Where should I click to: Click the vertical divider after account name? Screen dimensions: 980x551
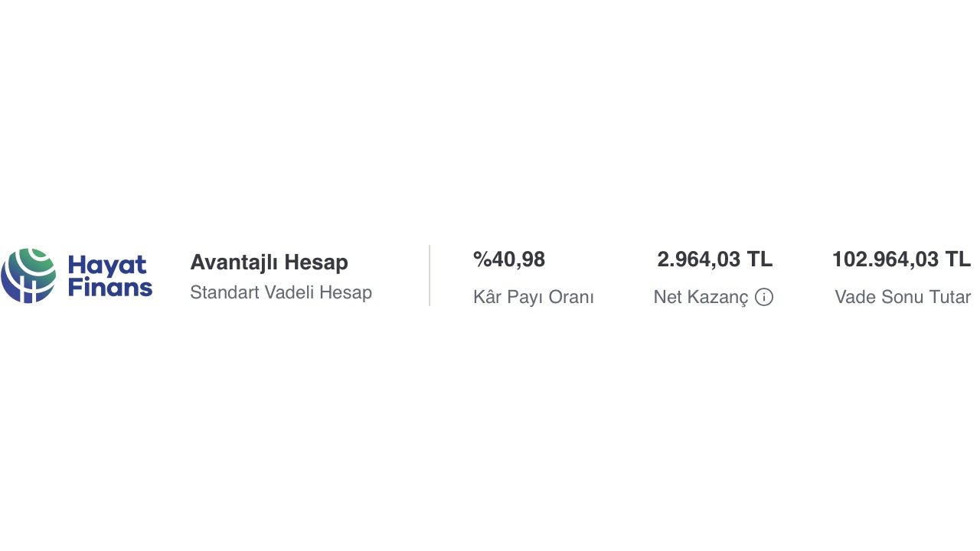coord(430,275)
